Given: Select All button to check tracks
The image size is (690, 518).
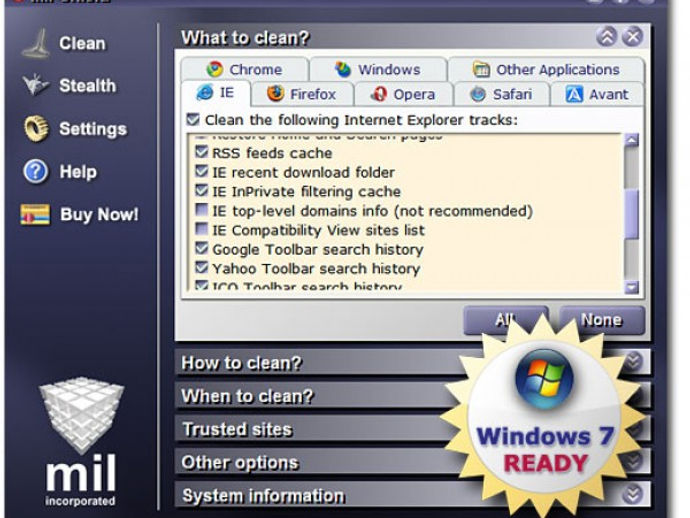Looking at the screenshot, I should (506, 320).
